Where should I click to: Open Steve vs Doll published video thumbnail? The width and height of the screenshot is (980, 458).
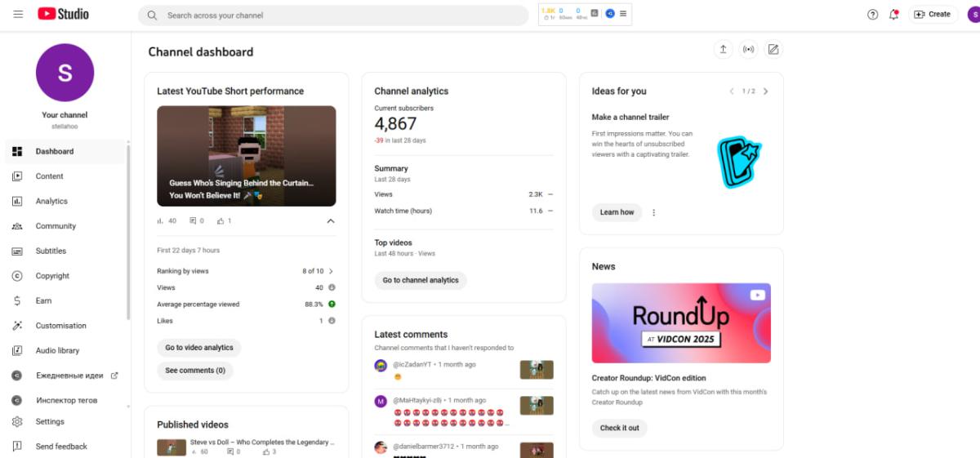point(171,447)
